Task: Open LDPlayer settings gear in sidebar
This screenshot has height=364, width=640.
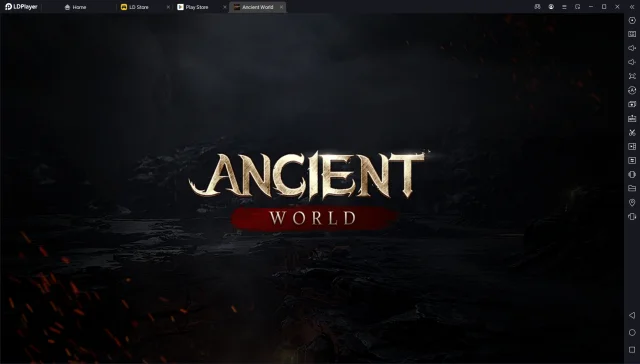Action: pos(632,20)
